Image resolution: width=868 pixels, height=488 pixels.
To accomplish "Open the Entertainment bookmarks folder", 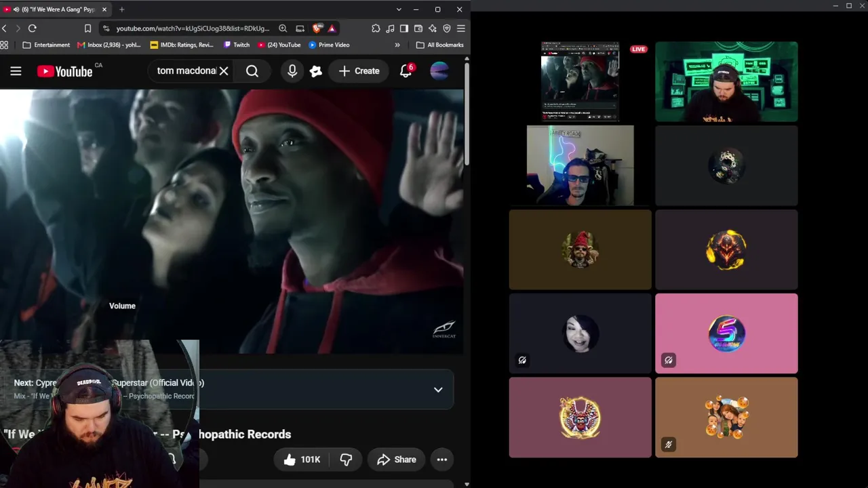I will pyautogui.click(x=46, y=45).
